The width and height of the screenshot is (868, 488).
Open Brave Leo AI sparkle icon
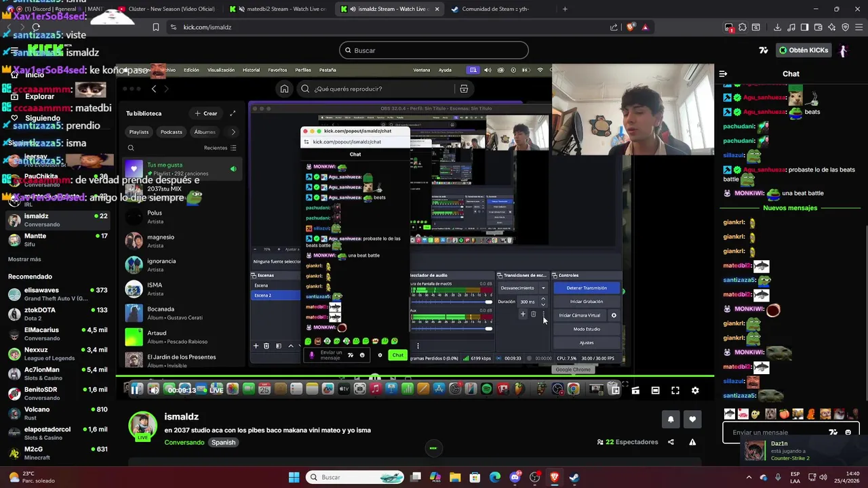832,27
